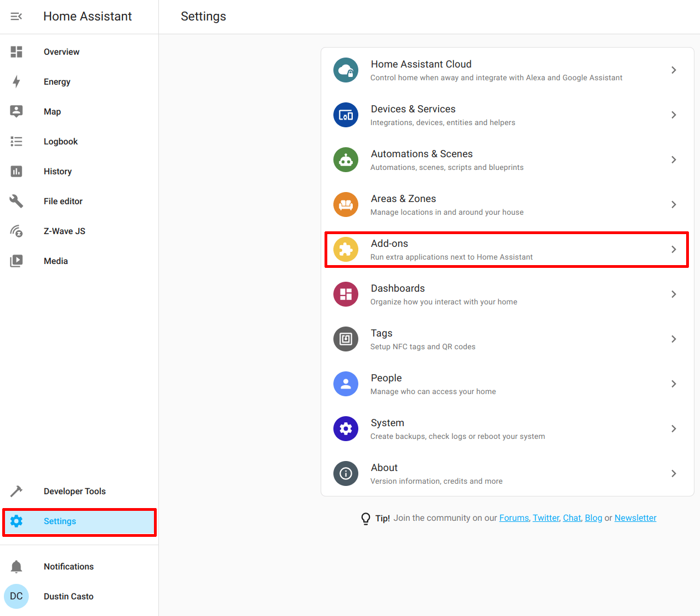This screenshot has width=700, height=616.
Task: Click the Z-Wave JS sidebar icon
Action: tap(16, 231)
